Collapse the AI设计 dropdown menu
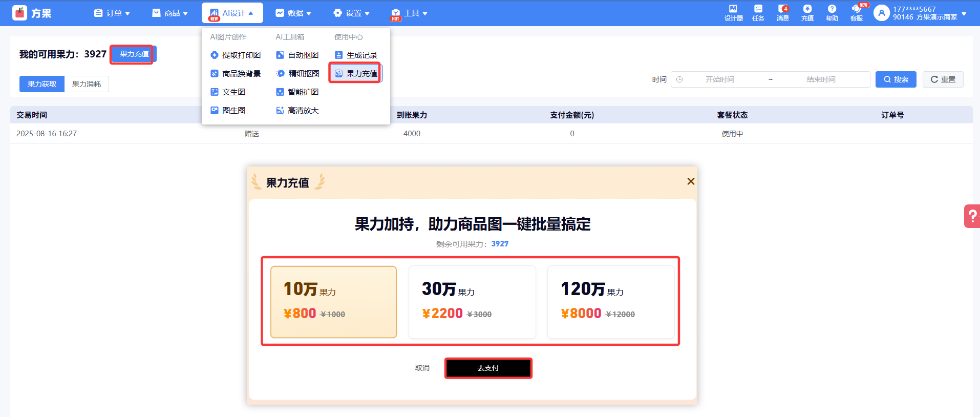The height and width of the screenshot is (417, 980). tap(232, 13)
